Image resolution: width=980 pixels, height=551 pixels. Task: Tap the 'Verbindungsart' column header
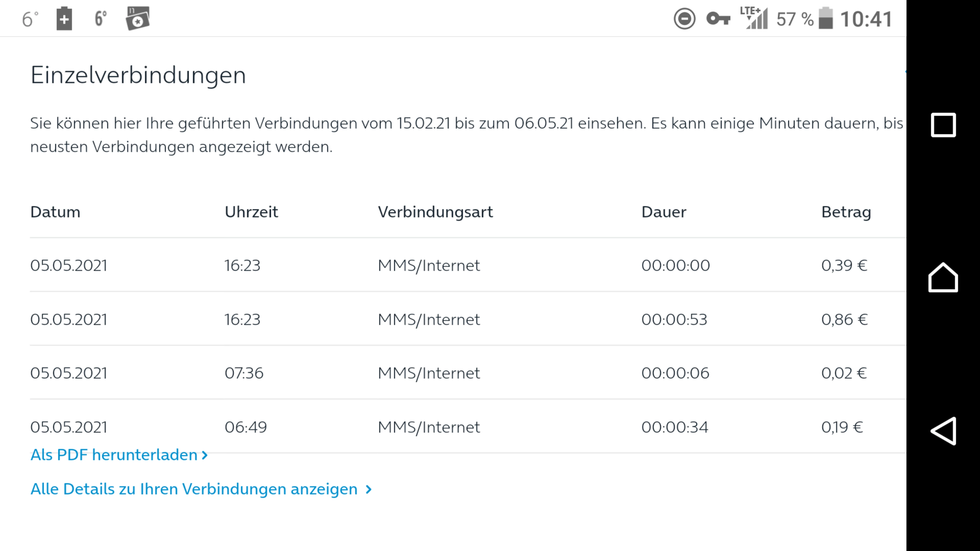pyautogui.click(x=435, y=212)
